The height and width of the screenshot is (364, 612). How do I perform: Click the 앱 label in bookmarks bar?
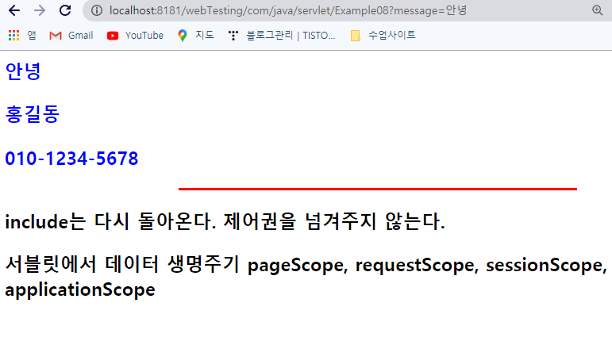pyautogui.click(x=32, y=36)
